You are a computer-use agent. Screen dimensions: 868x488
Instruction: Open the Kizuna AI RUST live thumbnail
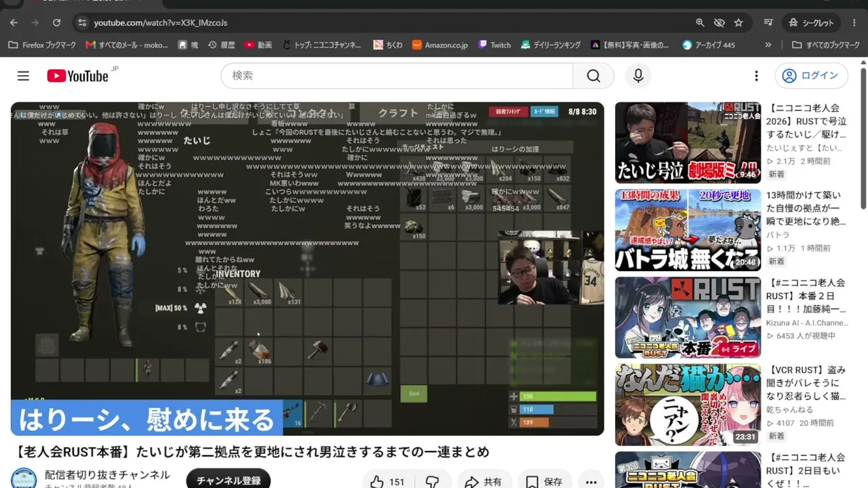click(x=688, y=317)
